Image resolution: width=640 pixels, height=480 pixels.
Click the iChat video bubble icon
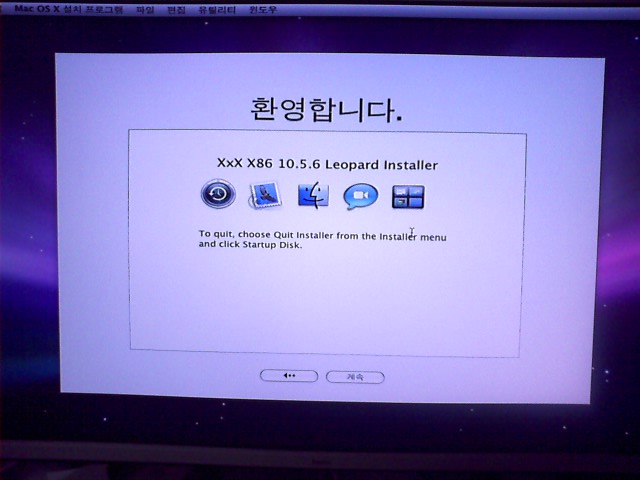click(x=361, y=196)
